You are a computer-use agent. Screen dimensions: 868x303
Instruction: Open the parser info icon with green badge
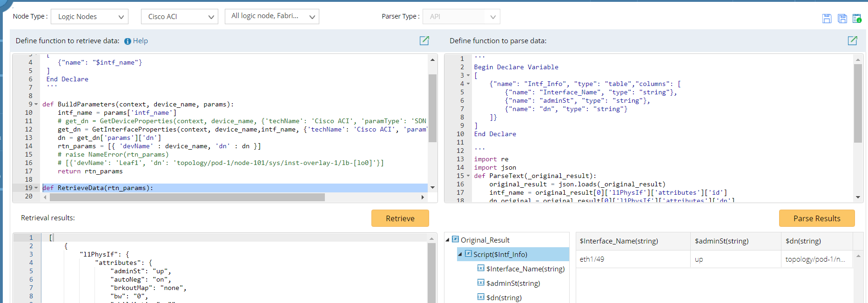[857, 19]
